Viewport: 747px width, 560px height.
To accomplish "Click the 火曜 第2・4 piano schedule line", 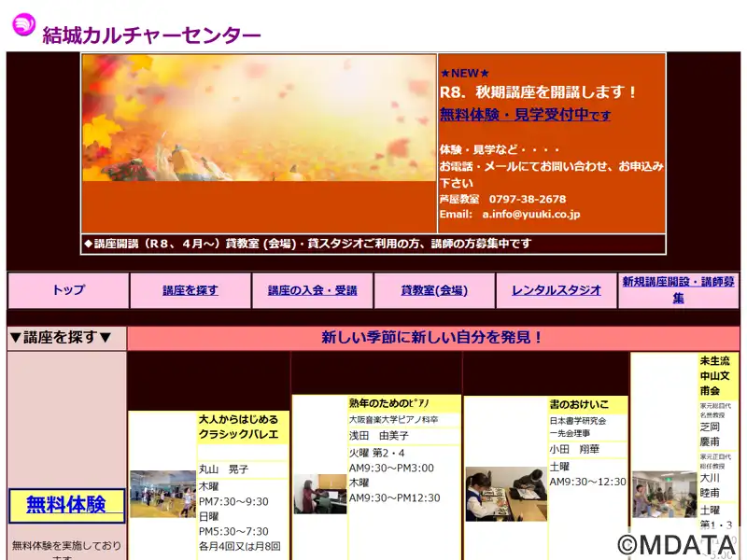I will tap(377, 453).
